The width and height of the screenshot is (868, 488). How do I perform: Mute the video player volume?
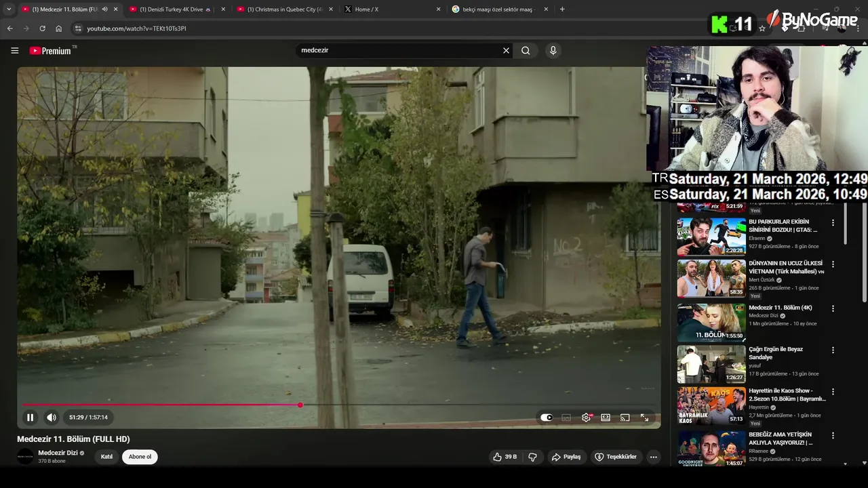[52, 418]
